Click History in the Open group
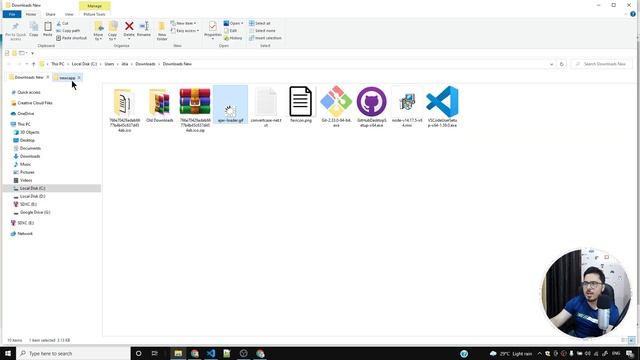This screenshot has height=360, width=640. coord(233,38)
